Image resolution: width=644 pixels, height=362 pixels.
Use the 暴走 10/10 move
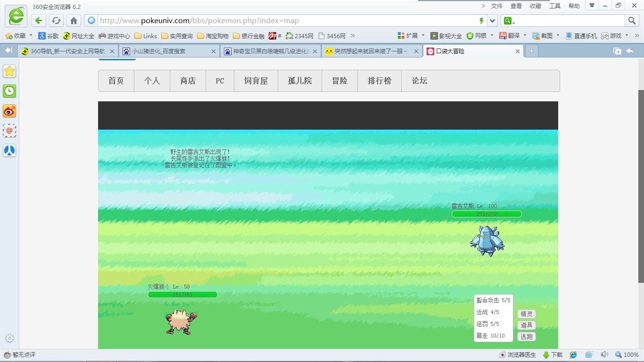[x=490, y=336]
